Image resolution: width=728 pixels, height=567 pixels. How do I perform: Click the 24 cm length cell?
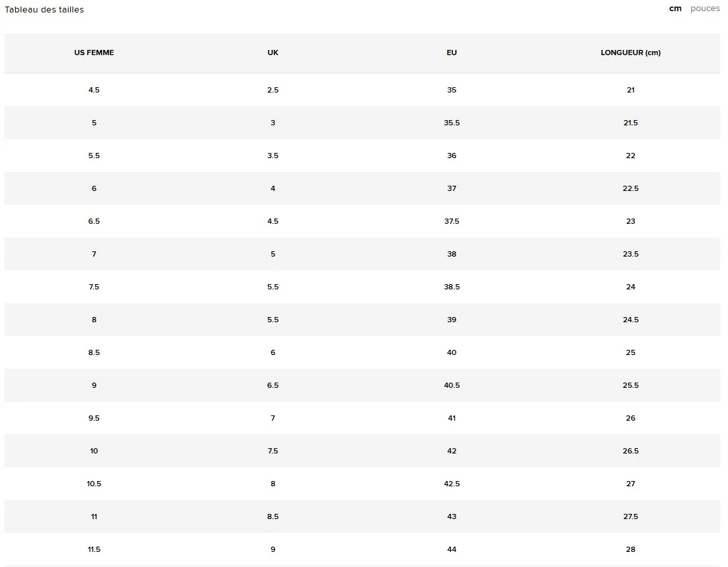[630, 287]
